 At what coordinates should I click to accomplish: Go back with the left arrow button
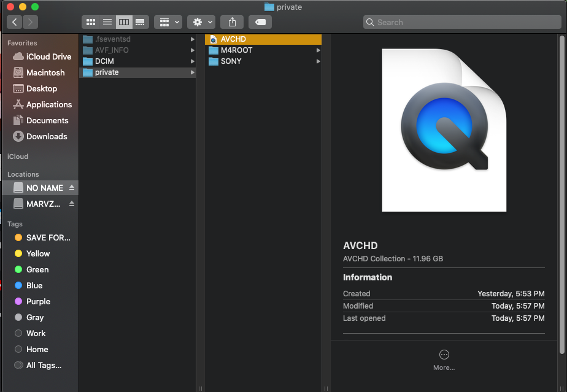coord(15,22)
